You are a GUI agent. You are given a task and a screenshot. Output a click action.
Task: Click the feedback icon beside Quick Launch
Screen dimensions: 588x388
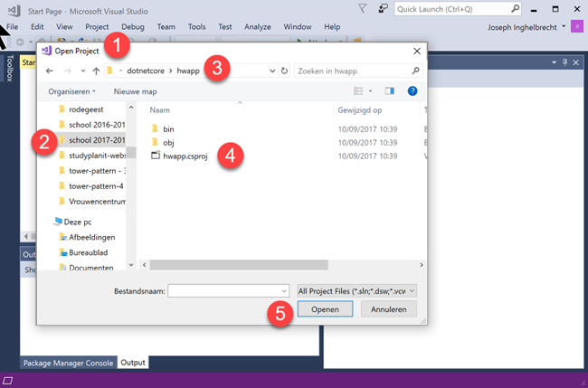click(383, 9)
